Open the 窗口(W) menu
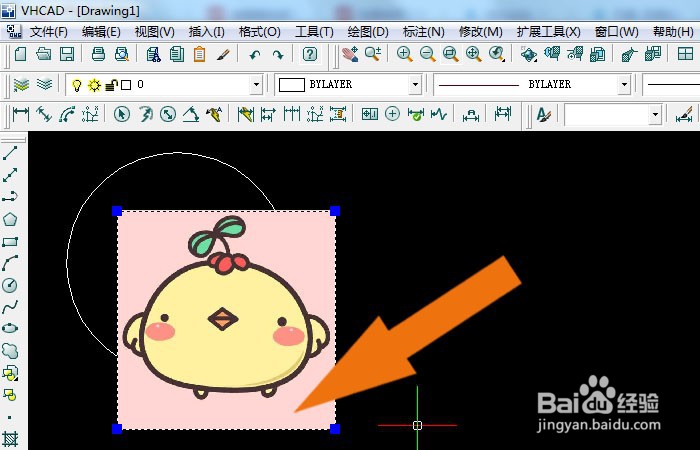This screenshot has width=700, height=450. (x=617, y=32)
